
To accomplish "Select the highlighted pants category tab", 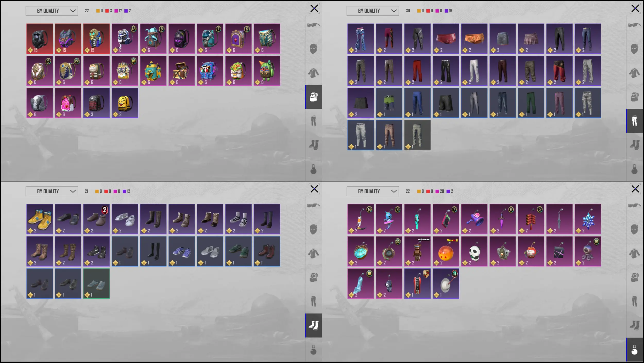I will 634,121.
